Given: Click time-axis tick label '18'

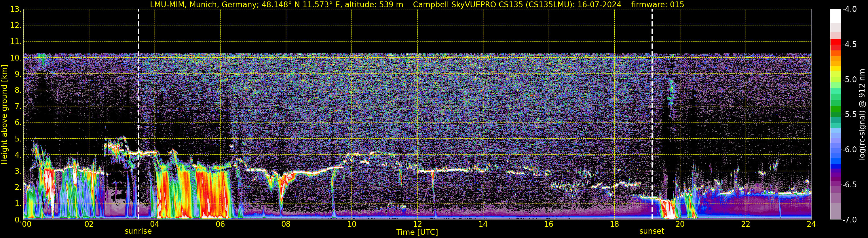Looking at the screenshot, I should click(615, 224).
